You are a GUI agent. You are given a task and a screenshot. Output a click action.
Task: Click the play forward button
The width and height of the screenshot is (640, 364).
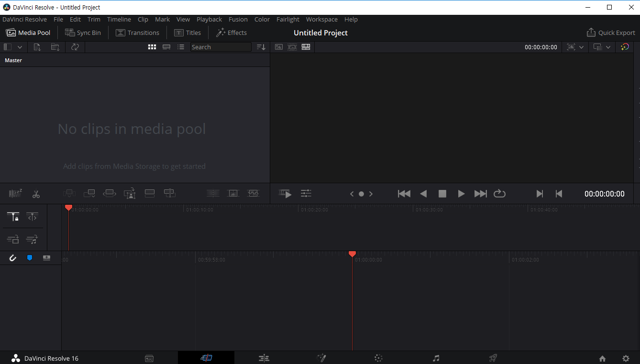pyautogui.click(x=461, y=194)
